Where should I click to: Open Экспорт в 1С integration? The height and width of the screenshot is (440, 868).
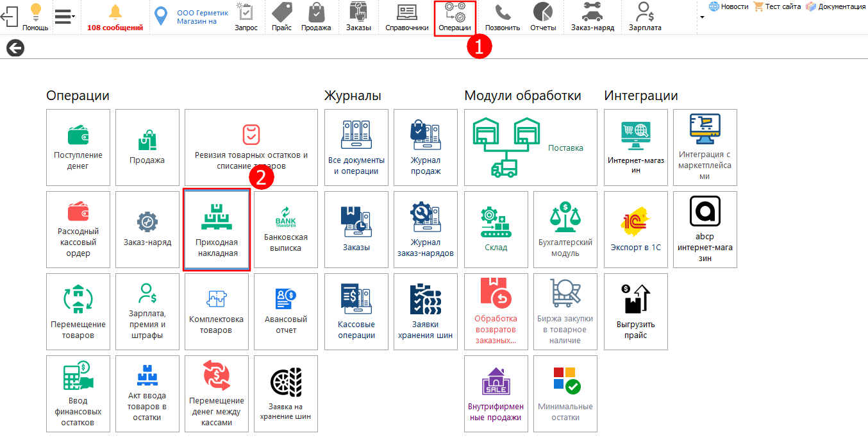[x=635, y=230]
